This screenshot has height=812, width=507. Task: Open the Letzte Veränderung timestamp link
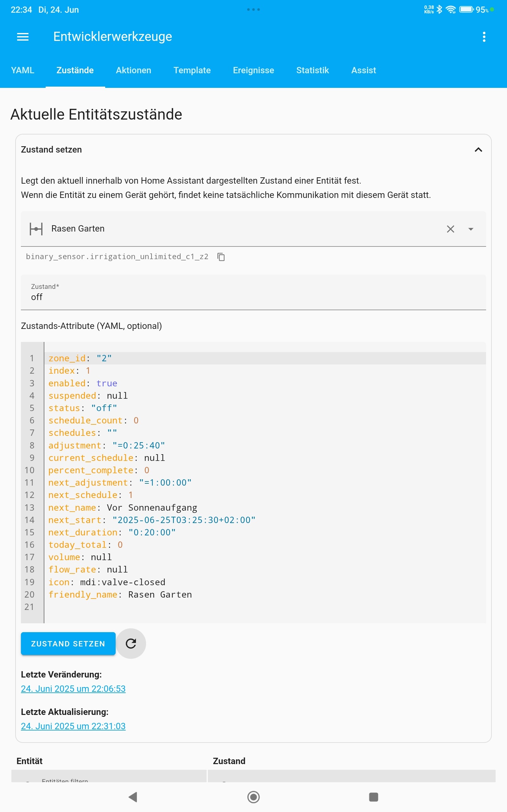(x=73, y=689)
